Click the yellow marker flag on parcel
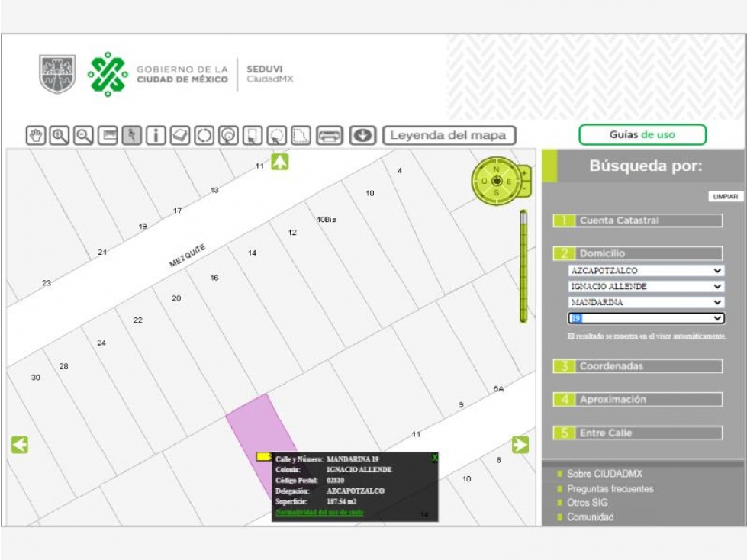The width and height of the screenshot is (747, 560). [263, 457]
